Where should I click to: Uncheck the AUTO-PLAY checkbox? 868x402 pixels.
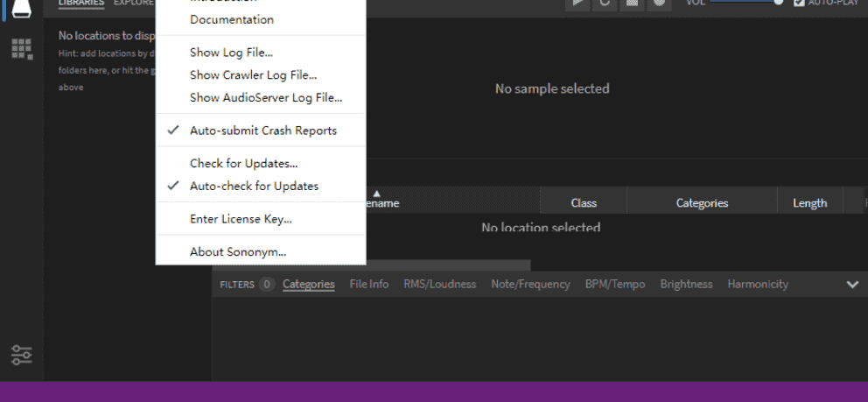[799, 3]
